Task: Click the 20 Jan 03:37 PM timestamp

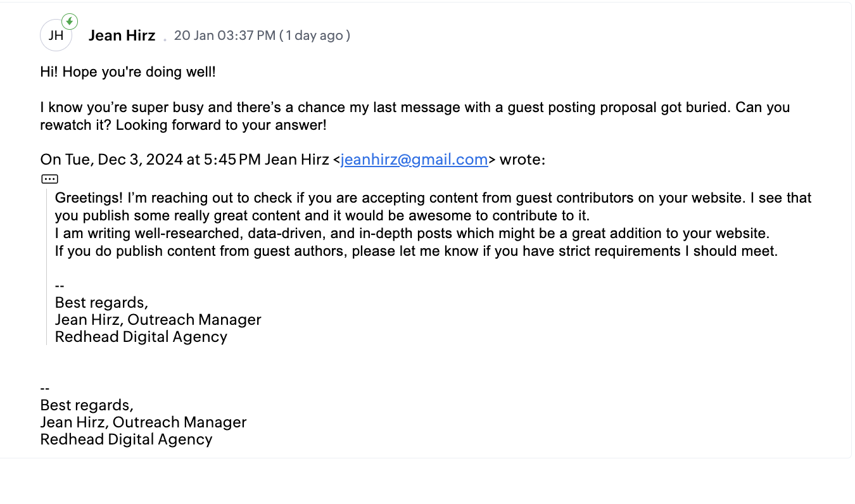Action: (x=224, y=35)
